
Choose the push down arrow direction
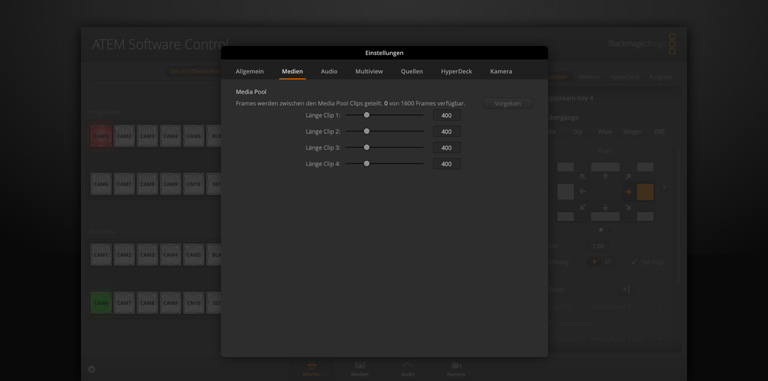[x=605, y=207]
